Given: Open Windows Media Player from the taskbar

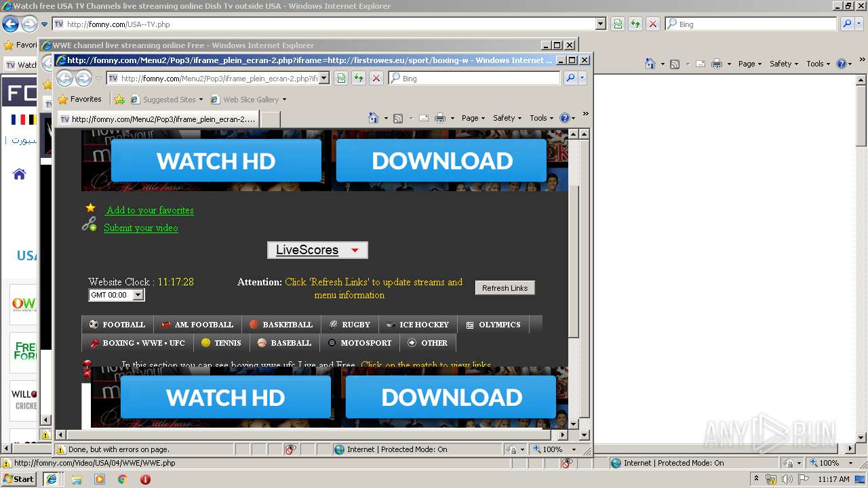Looking at the screenshot, I should click(x=100, y=479).
